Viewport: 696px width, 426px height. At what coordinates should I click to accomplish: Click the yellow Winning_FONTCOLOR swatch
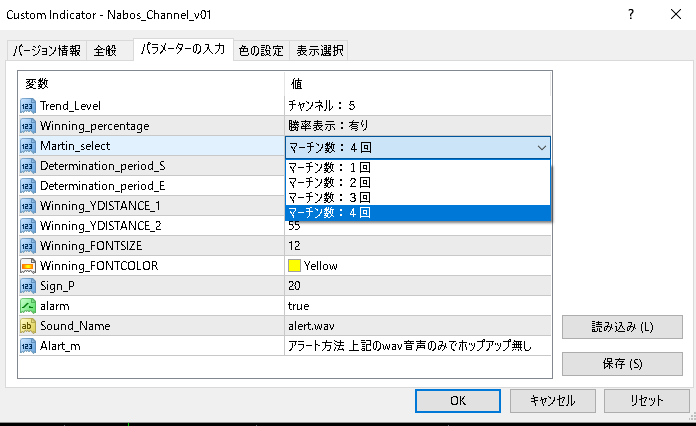coord(294,266)
